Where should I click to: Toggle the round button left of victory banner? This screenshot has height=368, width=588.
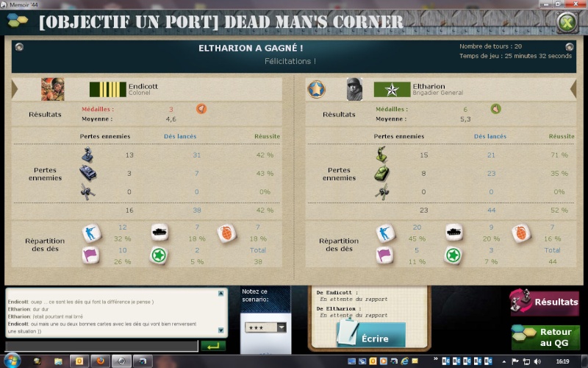[x=19, y=47]
